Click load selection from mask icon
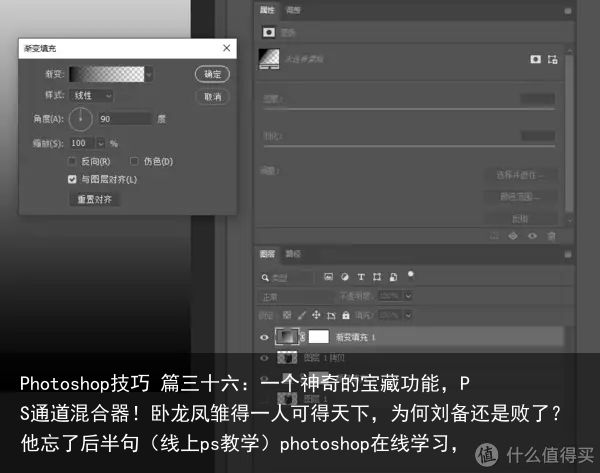 point(494,236)
